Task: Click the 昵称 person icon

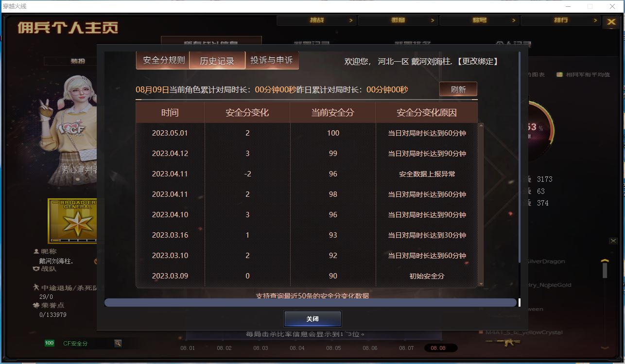Action: tap(36, 252)
